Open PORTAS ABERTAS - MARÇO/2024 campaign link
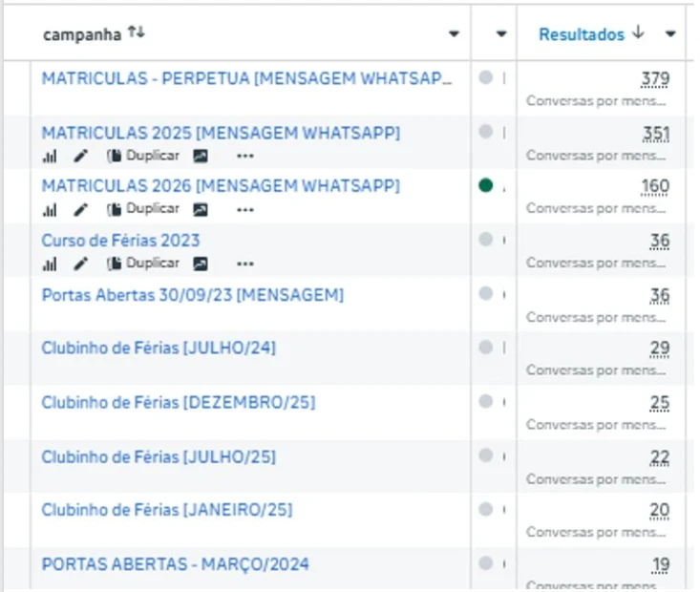The width and height of the screenshot is (700, 592). [x=175, y=564]
